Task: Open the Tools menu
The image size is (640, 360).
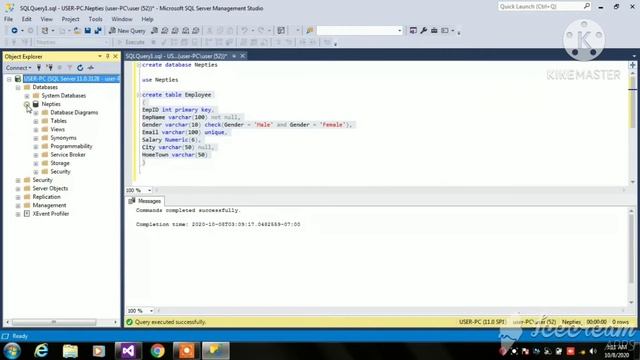Action: pos(96,19)
